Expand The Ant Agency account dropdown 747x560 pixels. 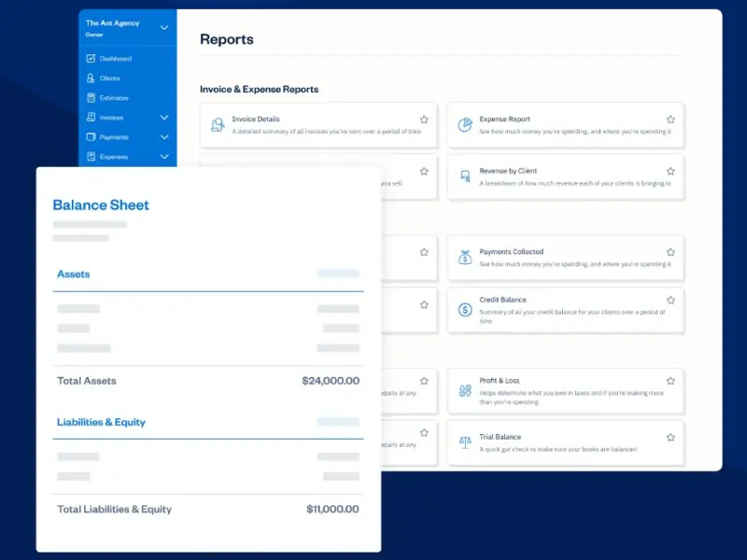point(164,28)
